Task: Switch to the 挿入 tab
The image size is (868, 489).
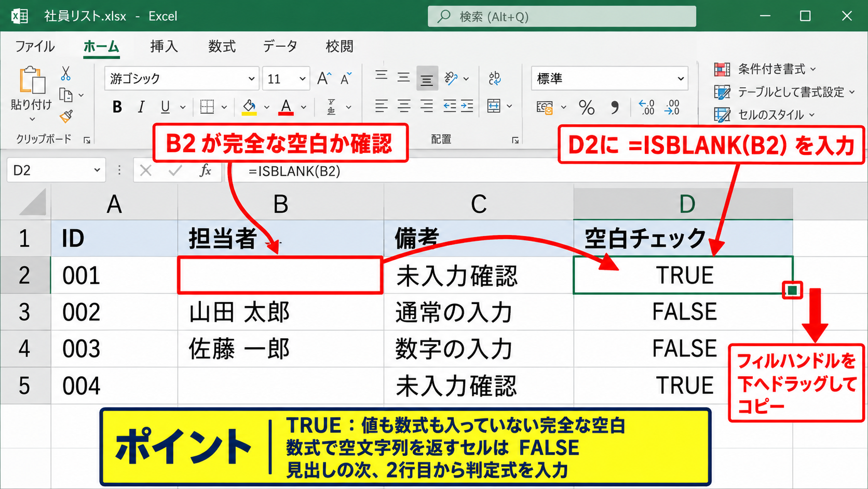Action: point(164,47)
